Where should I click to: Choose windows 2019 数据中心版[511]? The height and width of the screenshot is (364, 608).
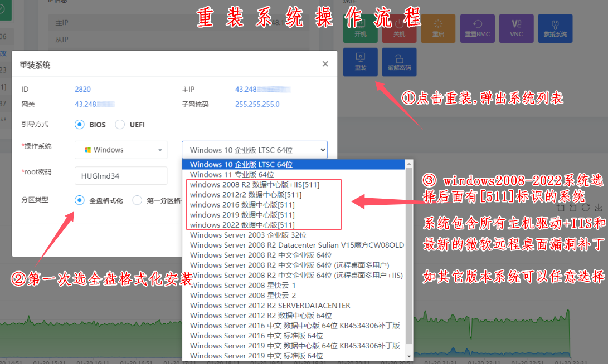(x=294, y=215)
